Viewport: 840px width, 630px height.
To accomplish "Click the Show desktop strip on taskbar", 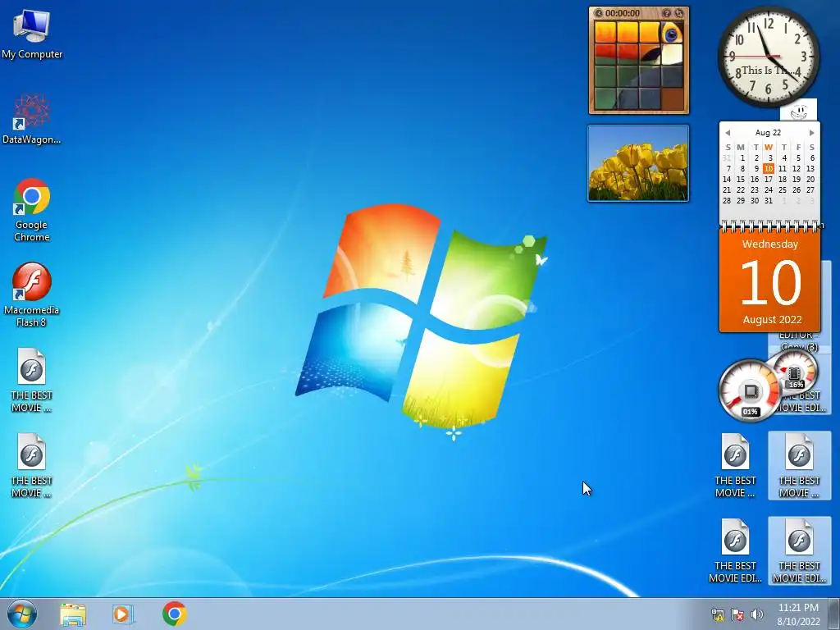I will pyautogui.click(x=834, y=614).
